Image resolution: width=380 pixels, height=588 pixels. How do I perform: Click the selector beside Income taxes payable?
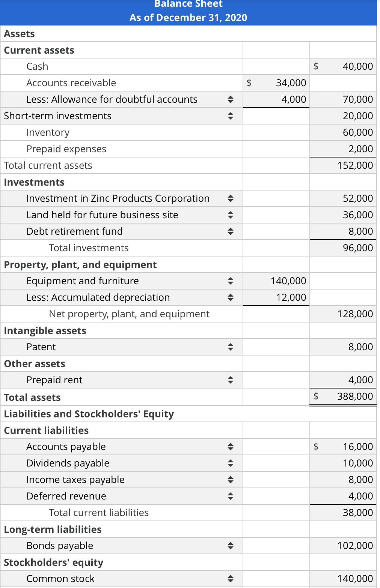(x=230, y=480)
